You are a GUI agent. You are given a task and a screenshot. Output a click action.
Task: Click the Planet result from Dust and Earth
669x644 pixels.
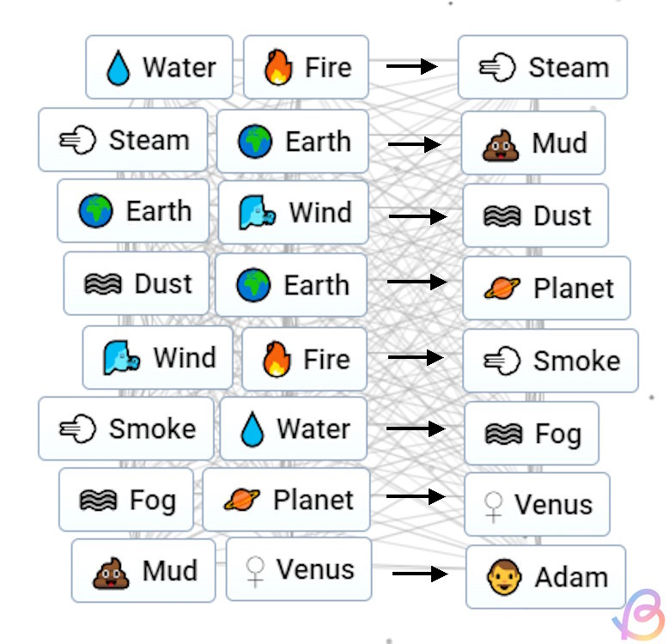[546, 289]
